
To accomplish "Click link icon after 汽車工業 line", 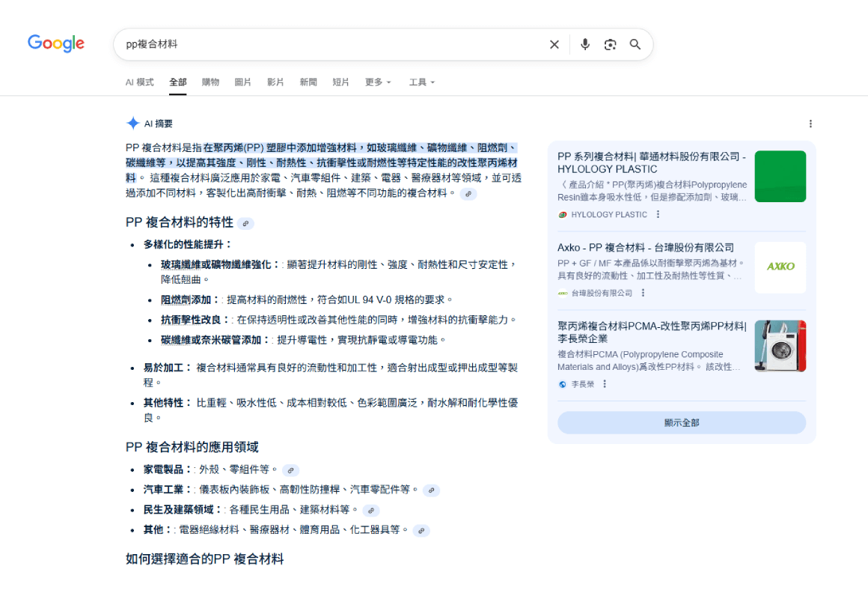I will coord(431,490).
